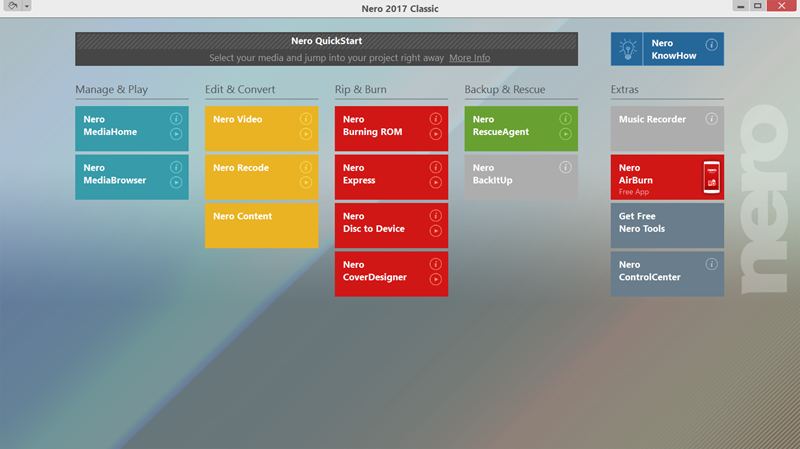Click info icon on Nero Video tile
Screen dimensions: 800x449
[x=306, y=119]
